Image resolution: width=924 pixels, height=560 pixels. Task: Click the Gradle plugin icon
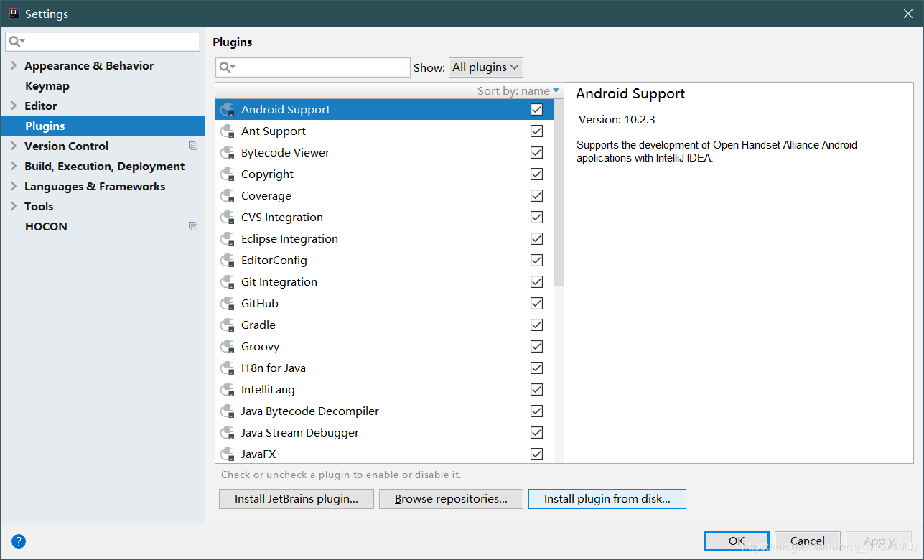[228, 325]
